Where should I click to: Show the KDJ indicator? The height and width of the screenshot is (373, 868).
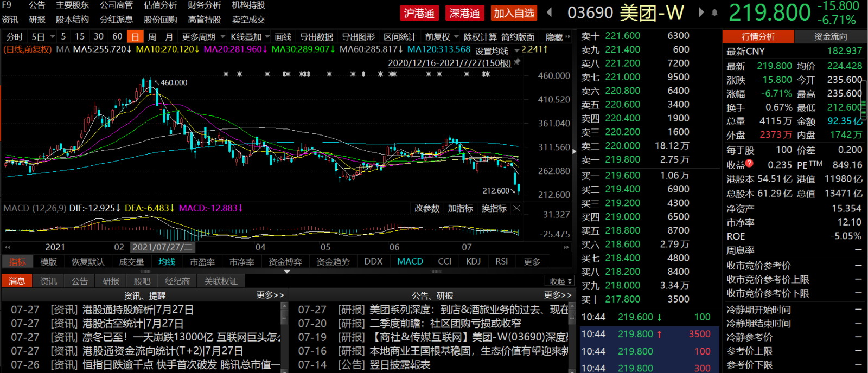click(474, 261)
